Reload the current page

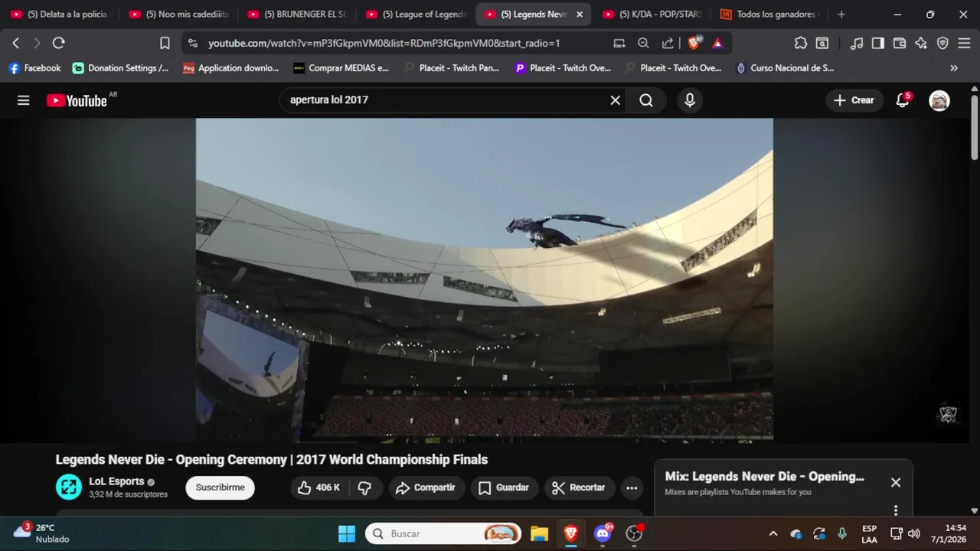click(x=59, y=43)
